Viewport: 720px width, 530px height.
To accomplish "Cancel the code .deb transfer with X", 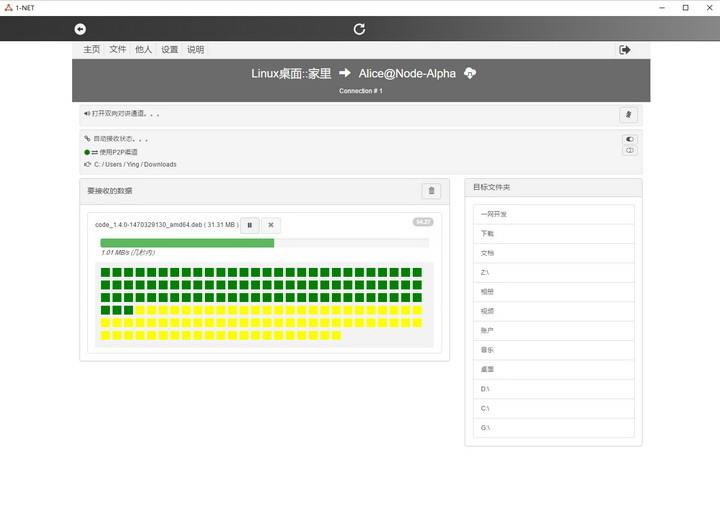I will click(271, 225).
